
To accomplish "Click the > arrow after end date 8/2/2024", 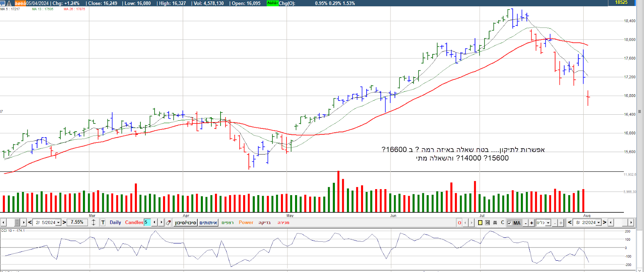I will click(x=605, y=223).
